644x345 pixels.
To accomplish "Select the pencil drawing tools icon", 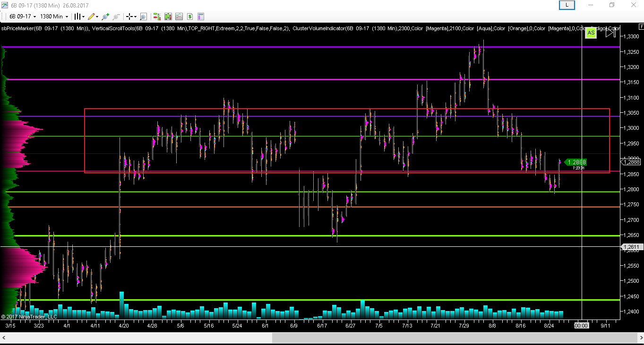I will tap(91, 17).
